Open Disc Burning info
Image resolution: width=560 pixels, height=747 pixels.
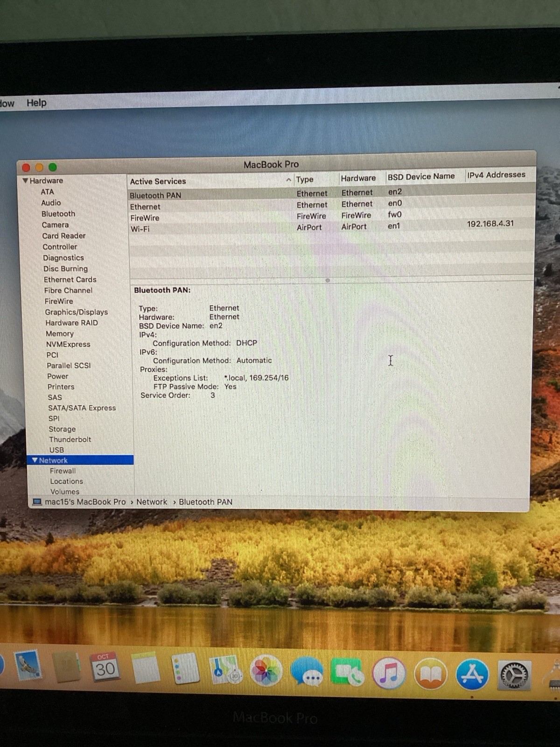pyautogui.click(x=65, y=268)
